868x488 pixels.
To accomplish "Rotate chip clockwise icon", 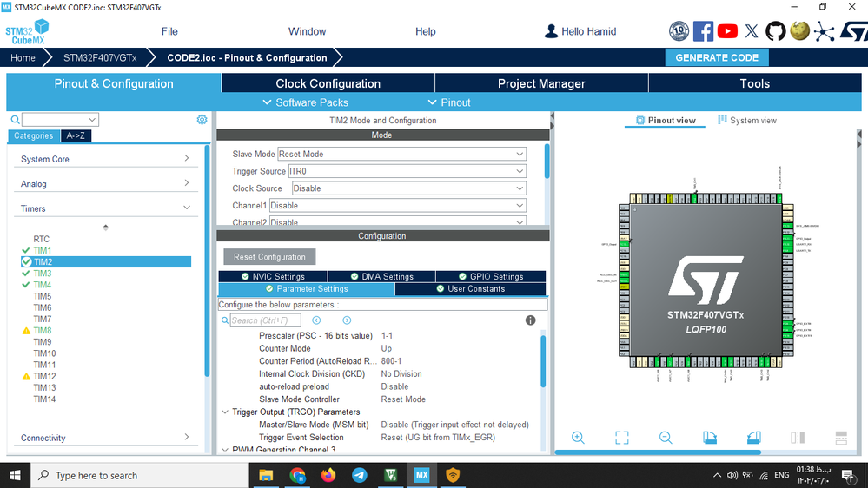I will point(710,438).
